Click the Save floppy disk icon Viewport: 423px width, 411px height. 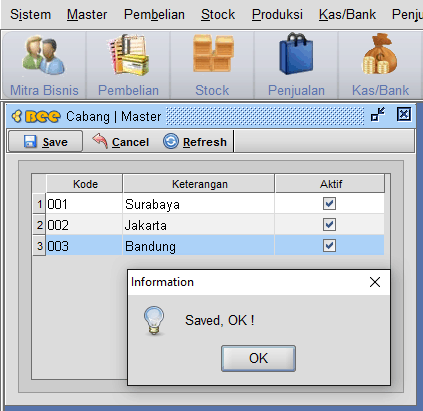[x=30, y=142]
